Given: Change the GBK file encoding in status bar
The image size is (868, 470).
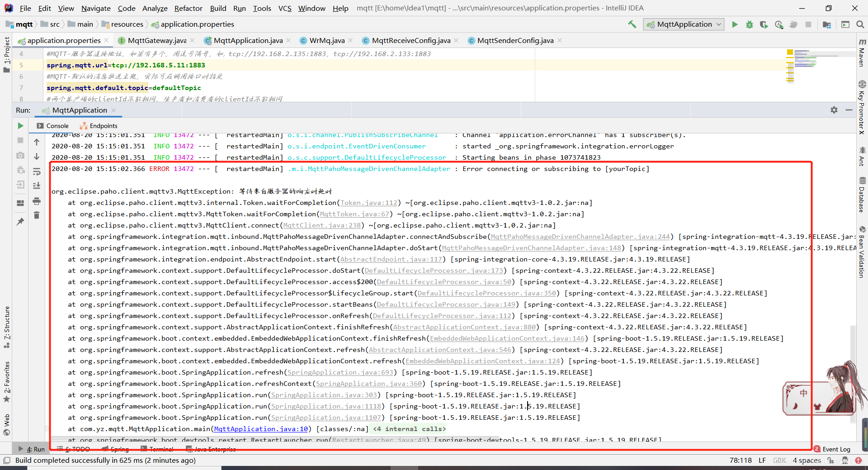Looking at the screenshot, I should pos(779,461).
